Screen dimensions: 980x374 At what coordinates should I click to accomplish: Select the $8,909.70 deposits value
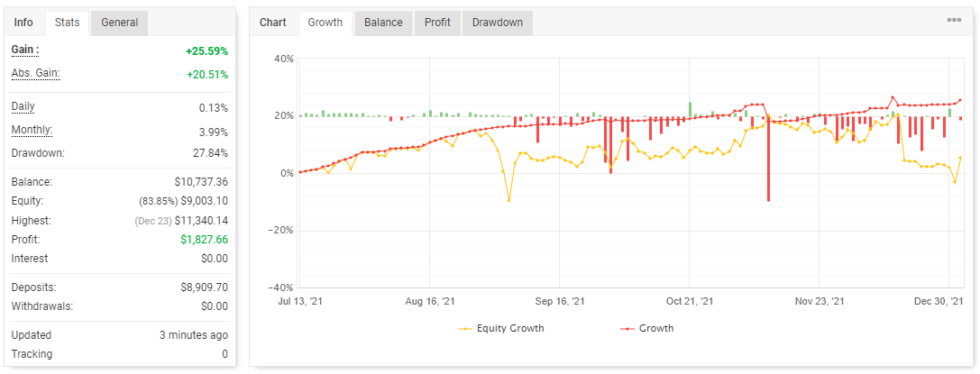click(x=204, y=287)
